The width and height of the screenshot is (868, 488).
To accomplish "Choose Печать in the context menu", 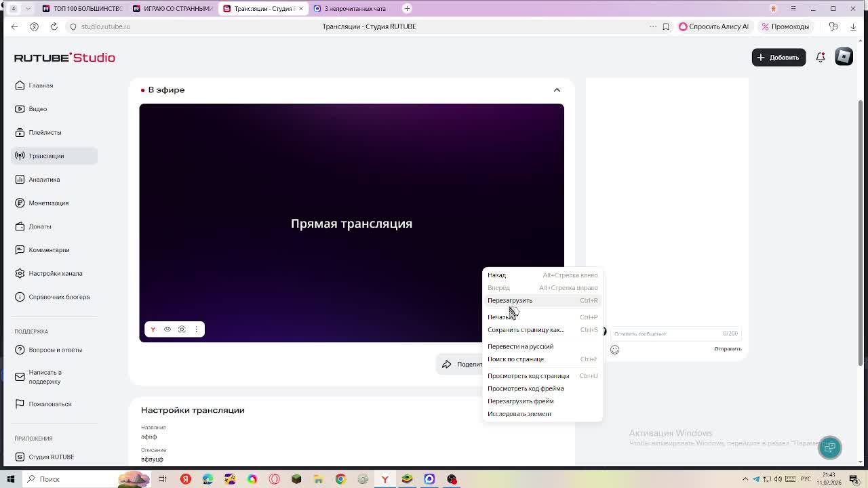I will [x=542, y=317].
